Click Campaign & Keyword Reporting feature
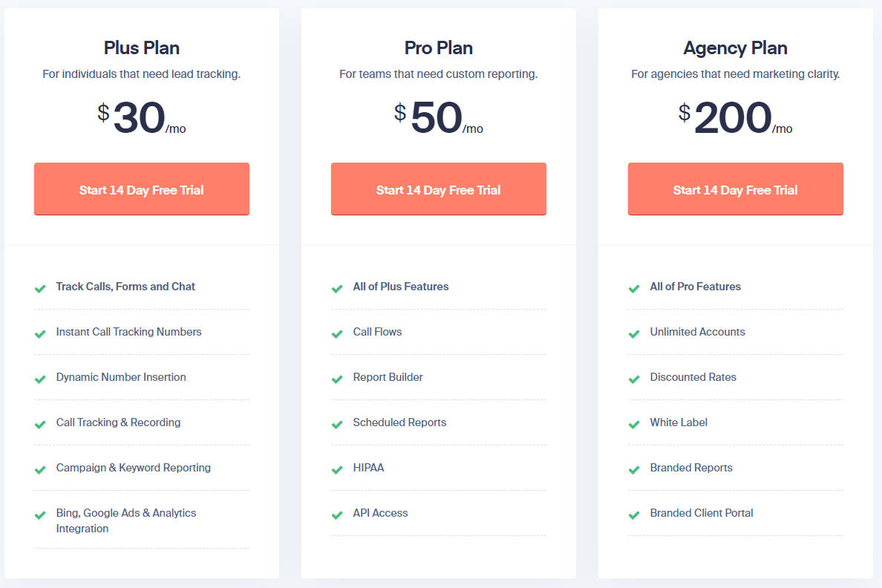The image size is (882, 588). [x=134, y=468]
